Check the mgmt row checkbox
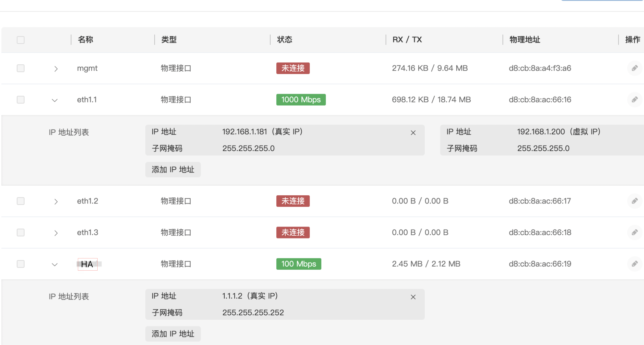This screenshot has height=345, width=644. point(21,68)
